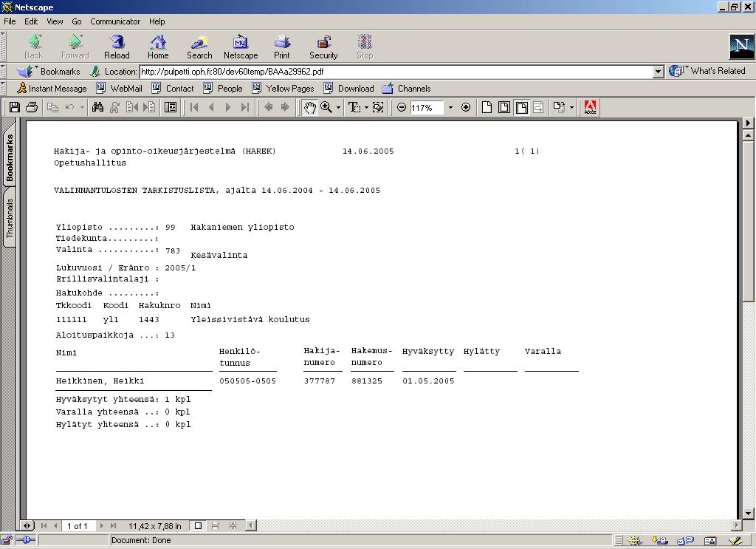Open the Search toolbar button
Screen dimensions: 756x549
coord(199,47)
